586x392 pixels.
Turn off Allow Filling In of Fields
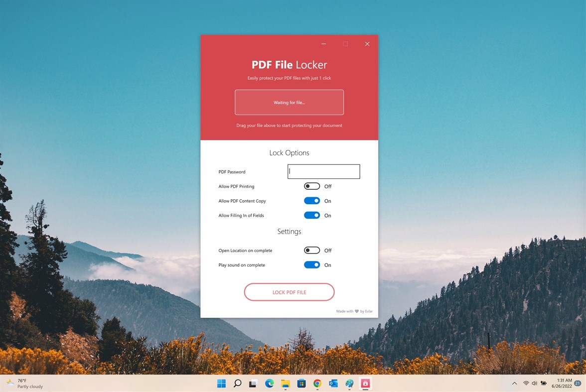(312, 215)
